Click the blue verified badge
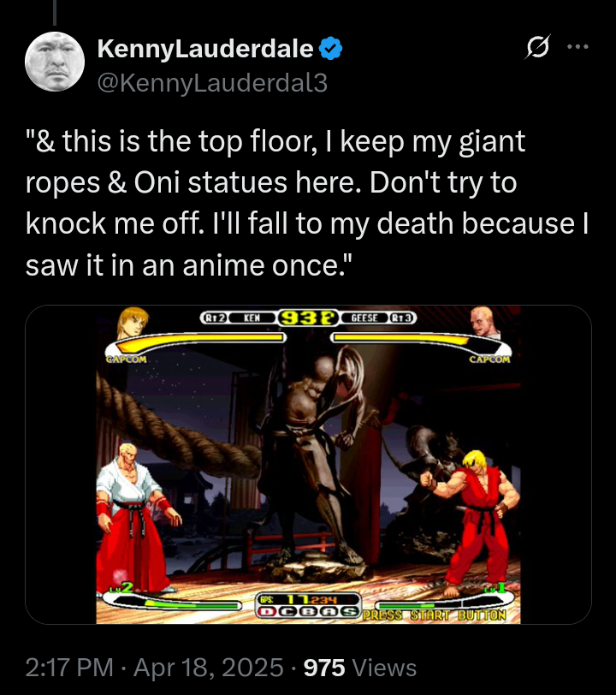The width and height of the screenshot is (616, 695). point(330,49)
